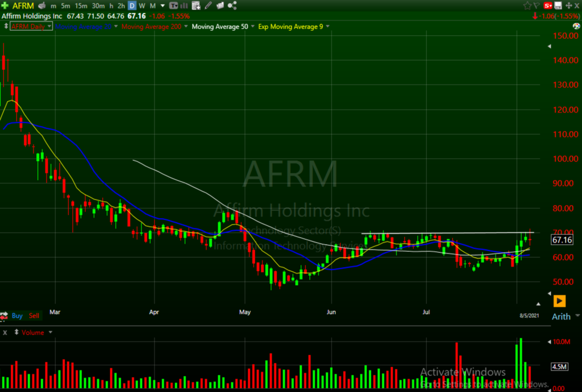
Task: Click the Moving Average 20 label
Action: click(x=84, y=27)
